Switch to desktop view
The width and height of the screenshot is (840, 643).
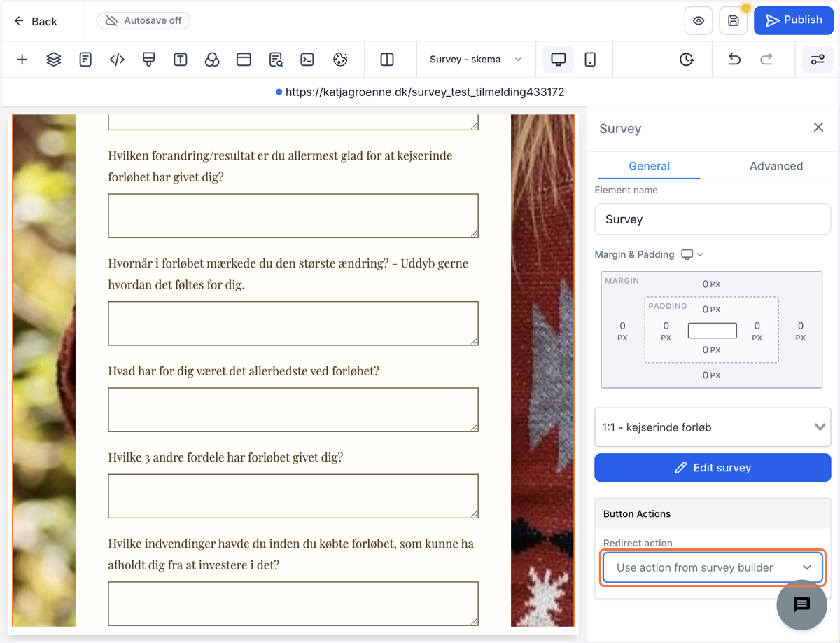pyautogui.click(x=559, y=60)
